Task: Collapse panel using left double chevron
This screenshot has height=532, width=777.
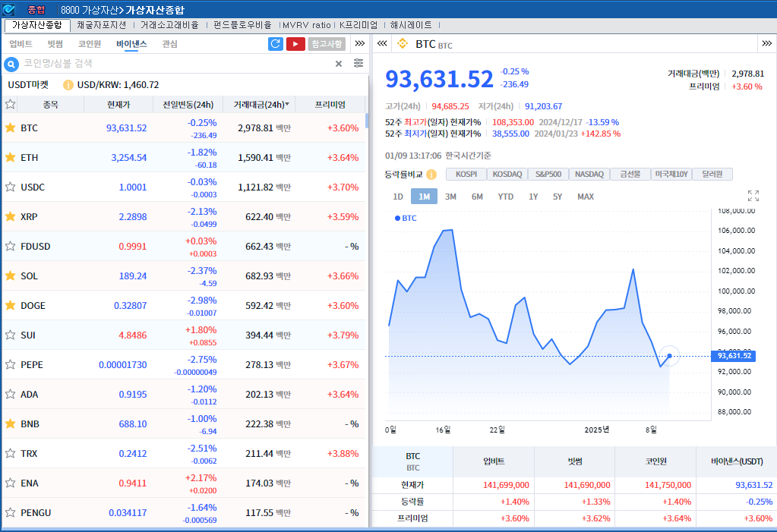Action: (x=381, y=44)
